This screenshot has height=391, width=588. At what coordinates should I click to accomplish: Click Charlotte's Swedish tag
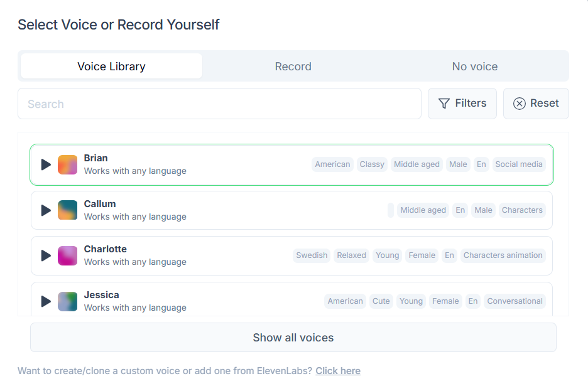[312, 255]
